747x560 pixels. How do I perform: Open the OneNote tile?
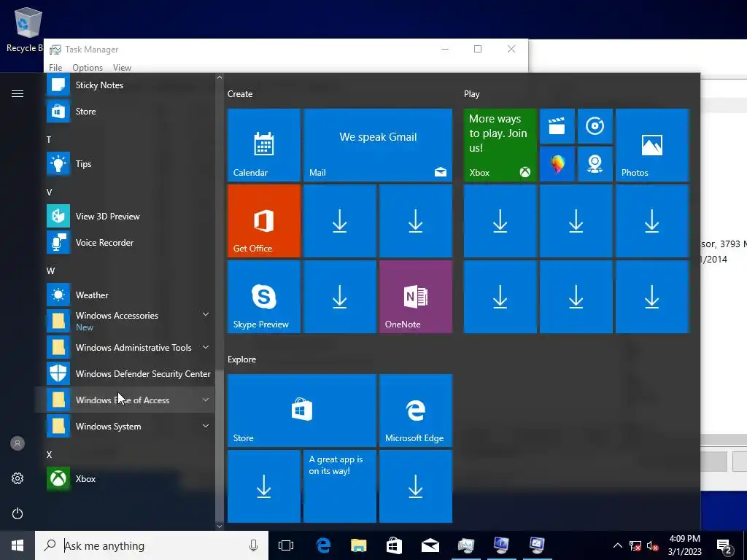[415, 297]
